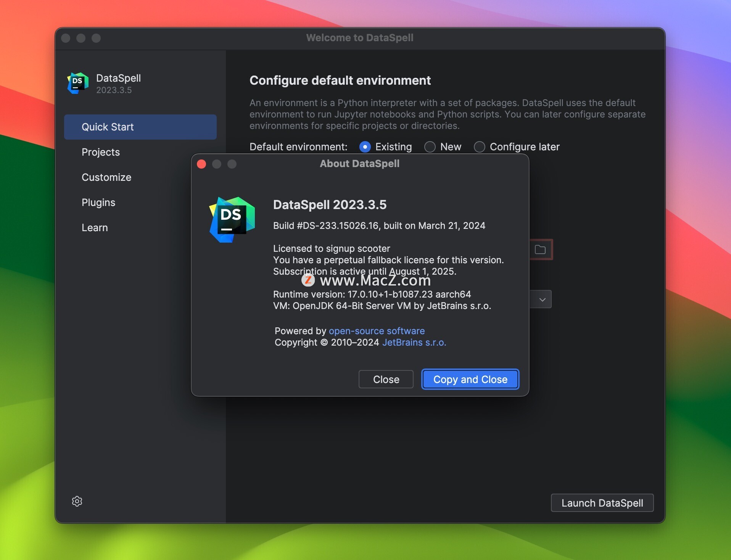731x560 pixels.
Task: Click Copy and Close button
Action: point(470,379)
